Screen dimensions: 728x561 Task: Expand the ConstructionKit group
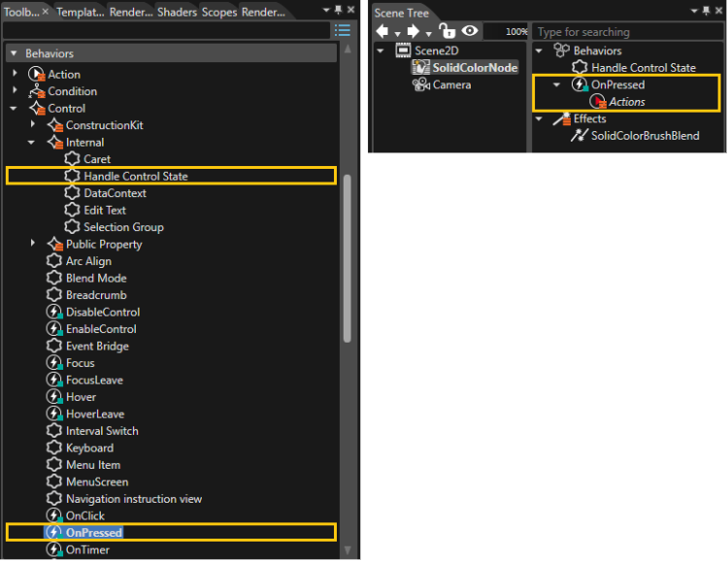[32, 124]
